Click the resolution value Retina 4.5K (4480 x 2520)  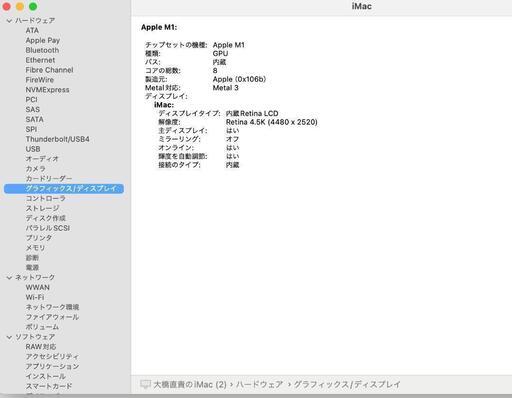(272, 122)
